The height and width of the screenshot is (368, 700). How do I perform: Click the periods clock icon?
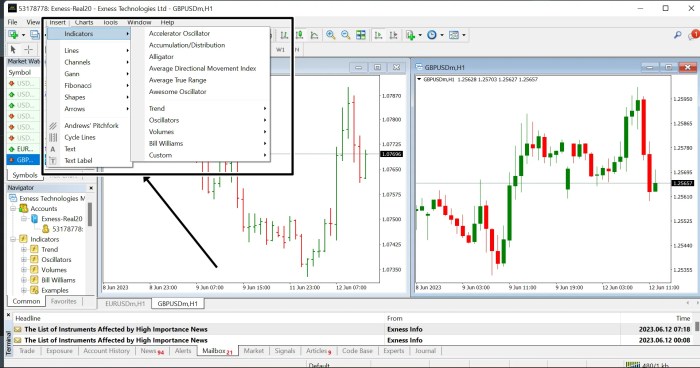[x=432, y=35]
